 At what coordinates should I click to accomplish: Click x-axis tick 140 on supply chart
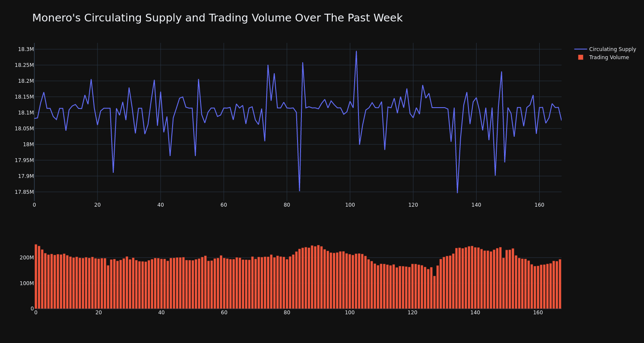[476, 205]
